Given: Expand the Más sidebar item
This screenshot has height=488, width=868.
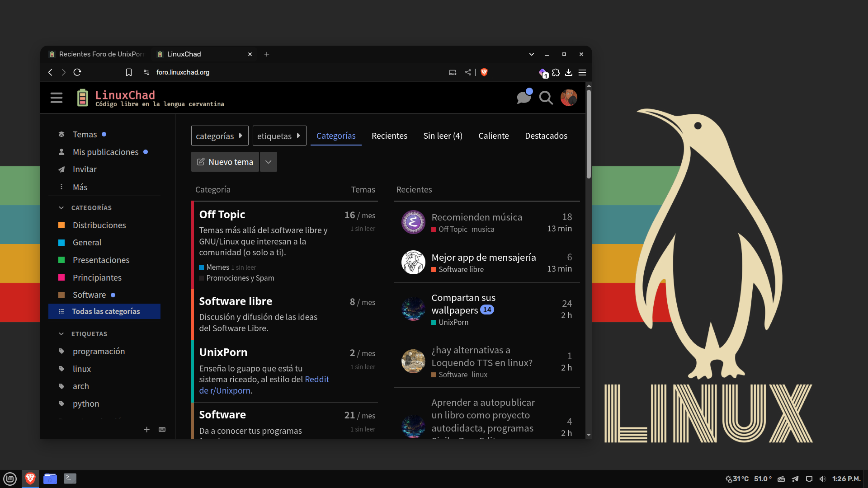Looking at the screenshot, I should pos(80,187).
